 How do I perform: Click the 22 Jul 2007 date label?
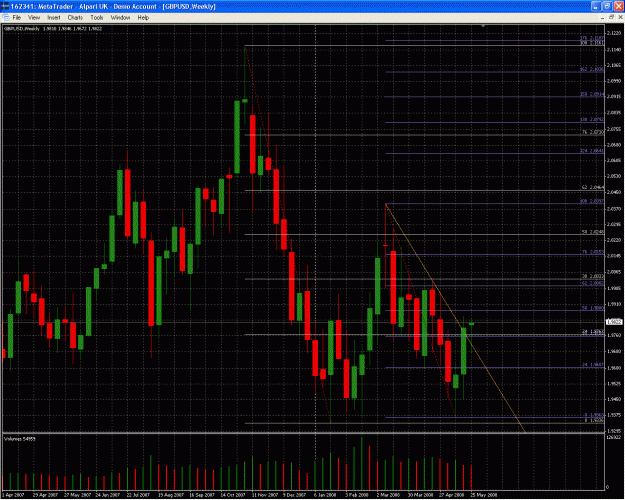pos(138,495)
